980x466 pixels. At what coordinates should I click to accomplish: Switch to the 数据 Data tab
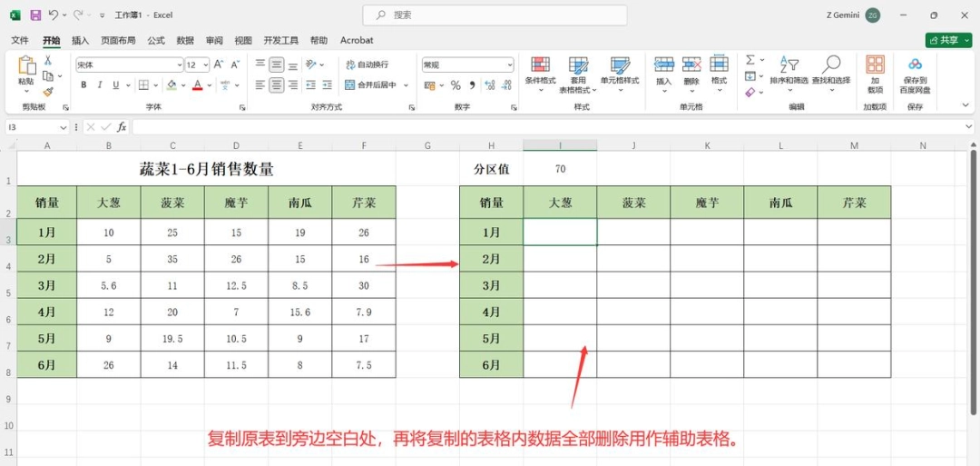185,40
